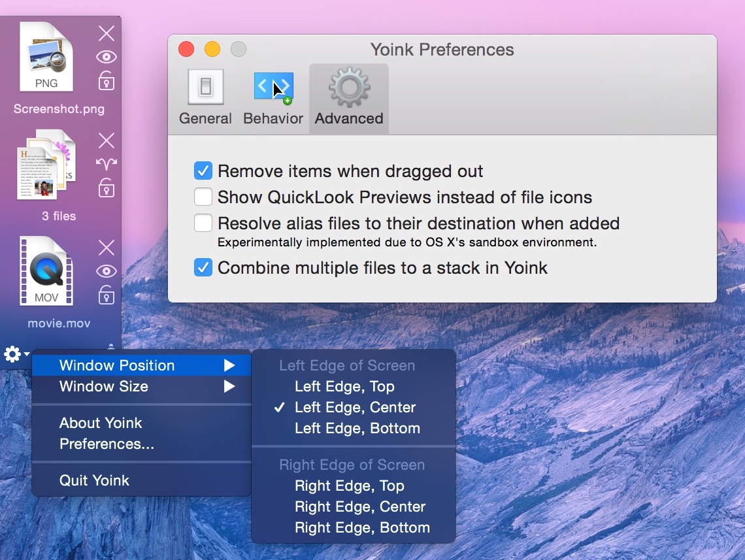
Task: Disable Combine multiple files to a stack
Action: pos(203,267)
